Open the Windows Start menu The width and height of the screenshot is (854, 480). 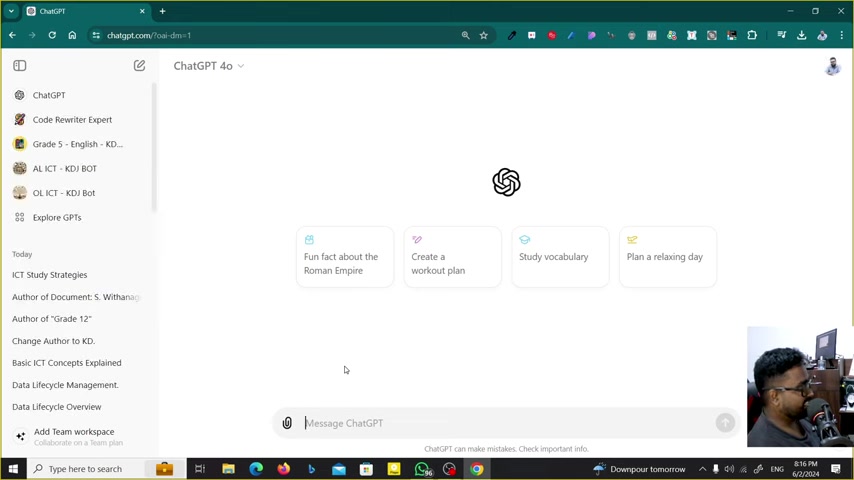pyautogui.click(x=13, y=469)
